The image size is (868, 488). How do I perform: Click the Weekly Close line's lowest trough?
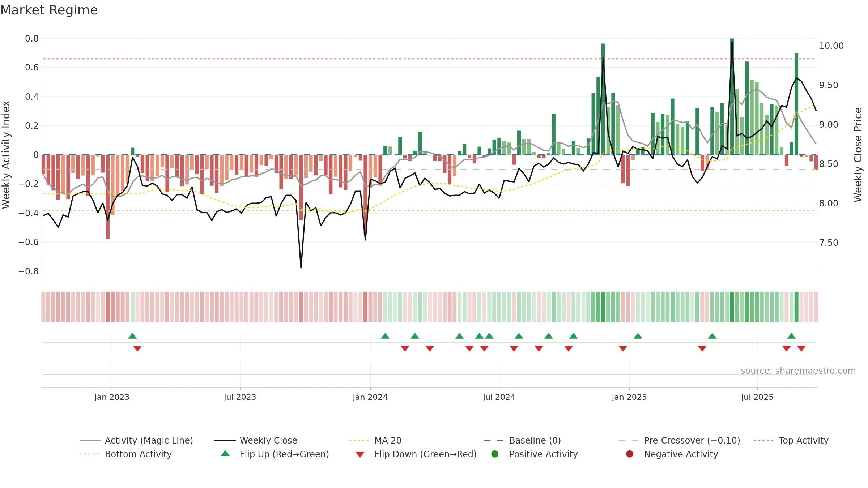pyautogui.click(x=301, y=268)
